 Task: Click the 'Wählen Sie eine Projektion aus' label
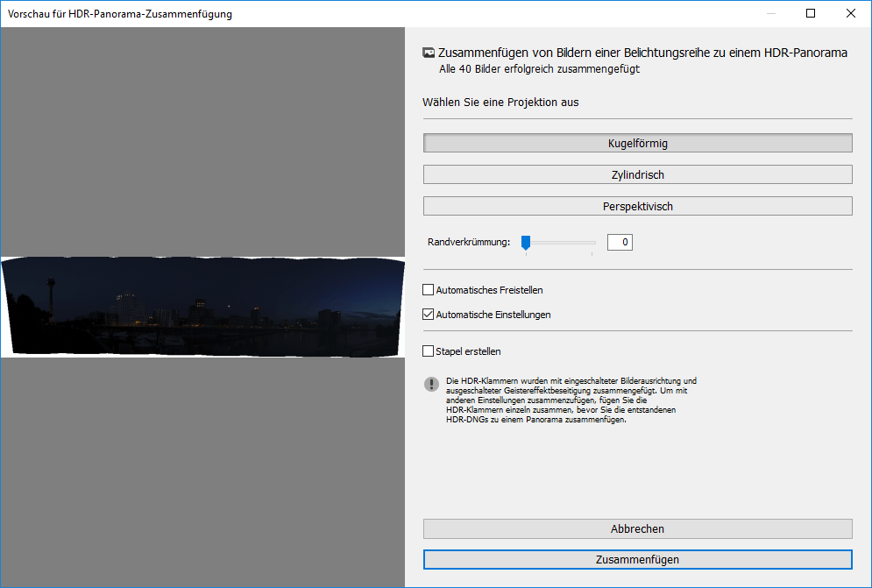tap(500, 103)
